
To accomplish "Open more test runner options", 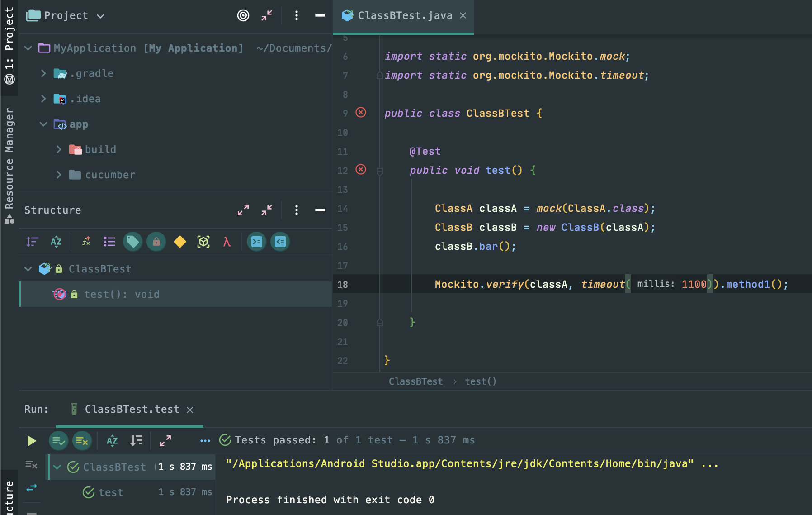I will click(205, 441).
